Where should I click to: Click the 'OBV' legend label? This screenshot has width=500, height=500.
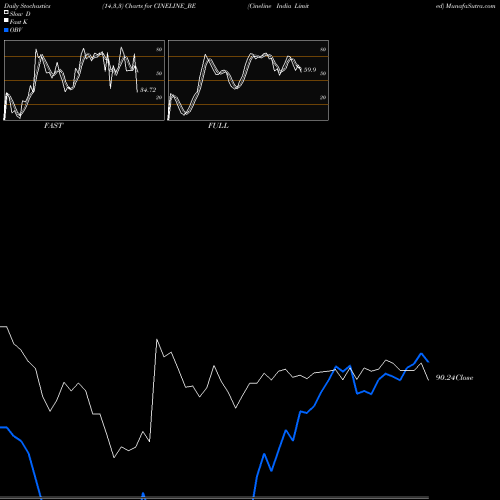point(16,30)
